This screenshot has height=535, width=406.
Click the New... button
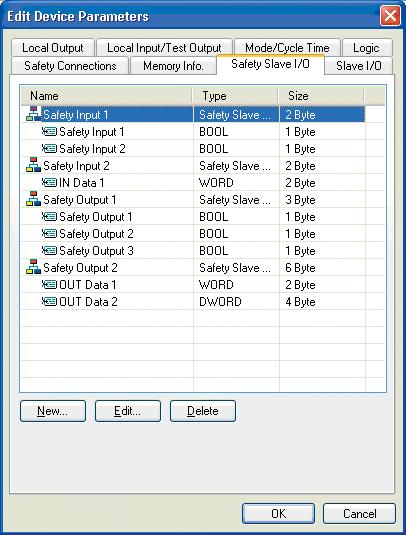pos(53,411)
